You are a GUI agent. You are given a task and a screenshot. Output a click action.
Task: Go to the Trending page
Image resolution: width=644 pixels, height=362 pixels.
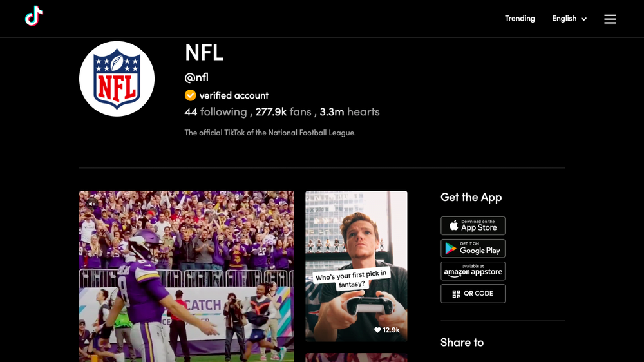pos(520,19)
